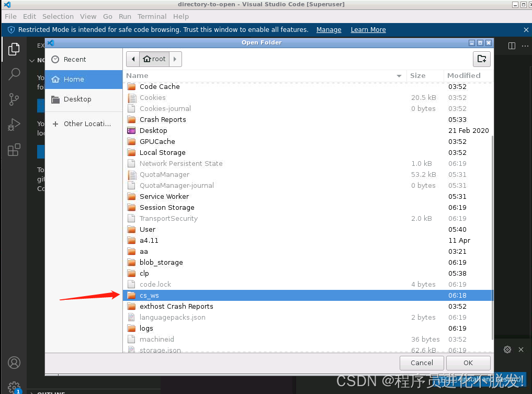
Task: Dismiss the notification with its X icon
Action: click(521, 350)
